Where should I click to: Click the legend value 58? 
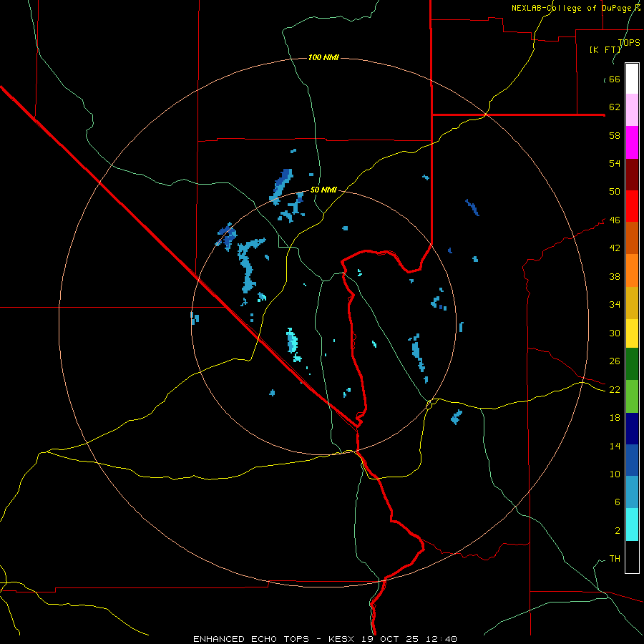tap(615, 135)
